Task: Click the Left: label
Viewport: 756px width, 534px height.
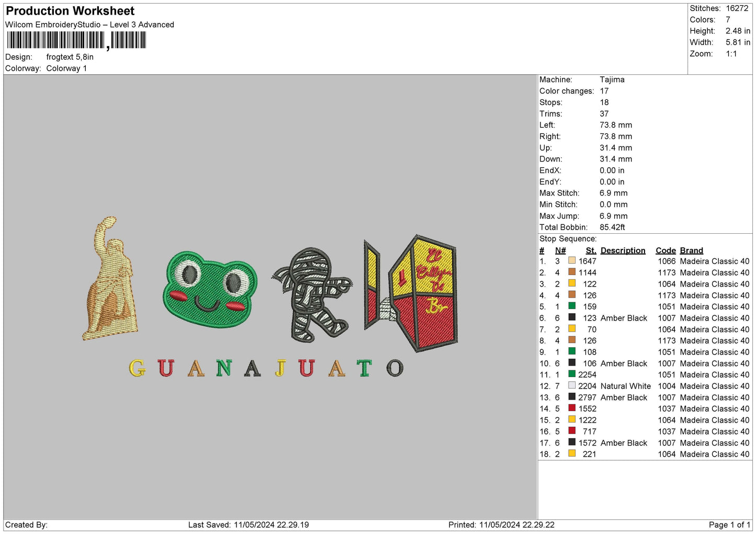Action: coord(547,125)
